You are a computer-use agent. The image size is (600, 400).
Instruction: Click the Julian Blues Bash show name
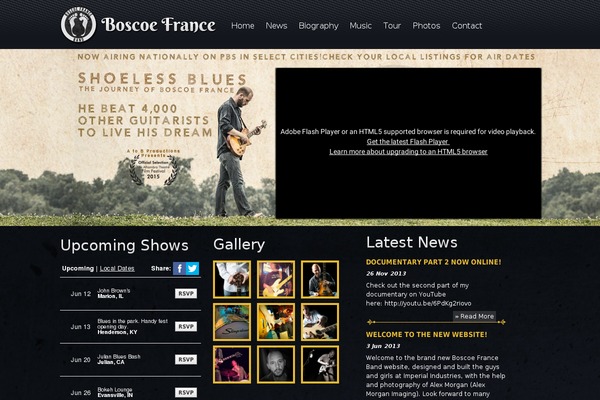tap(119, 356)
